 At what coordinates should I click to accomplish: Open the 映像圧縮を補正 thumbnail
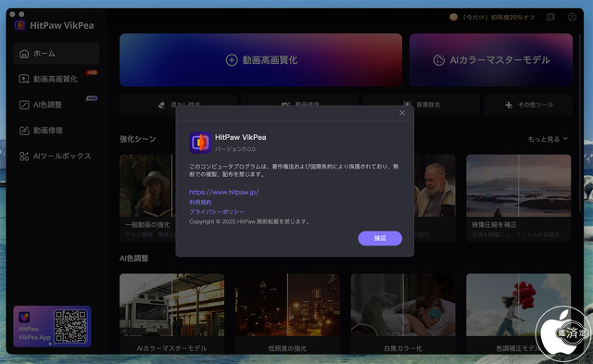tap(519, 185)
